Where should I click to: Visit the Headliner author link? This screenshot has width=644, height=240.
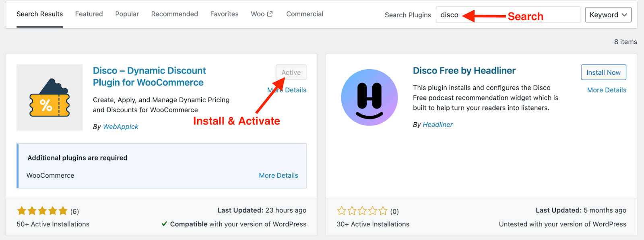point(438,125)
